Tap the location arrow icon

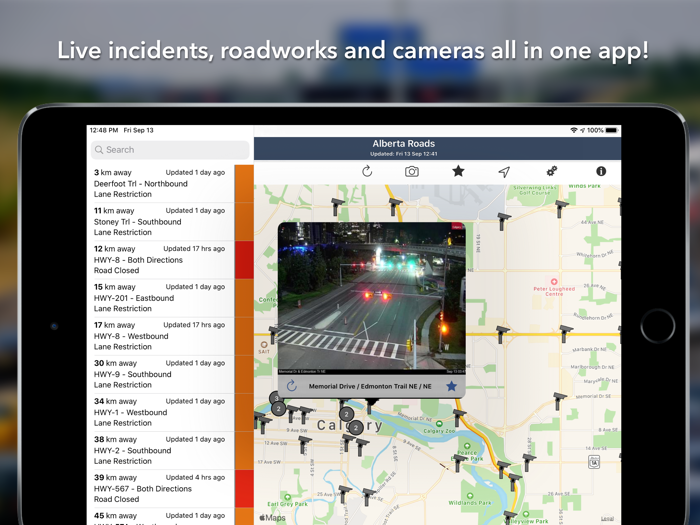[x=504, y=171]
